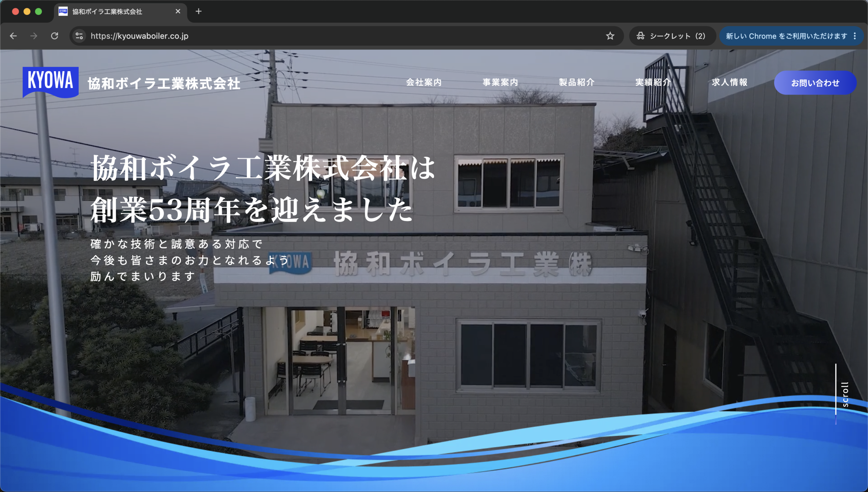This screenshot has height=492, width=868.
Task: Open the 会社案内 menu item
Action: (x=424, y=82)
